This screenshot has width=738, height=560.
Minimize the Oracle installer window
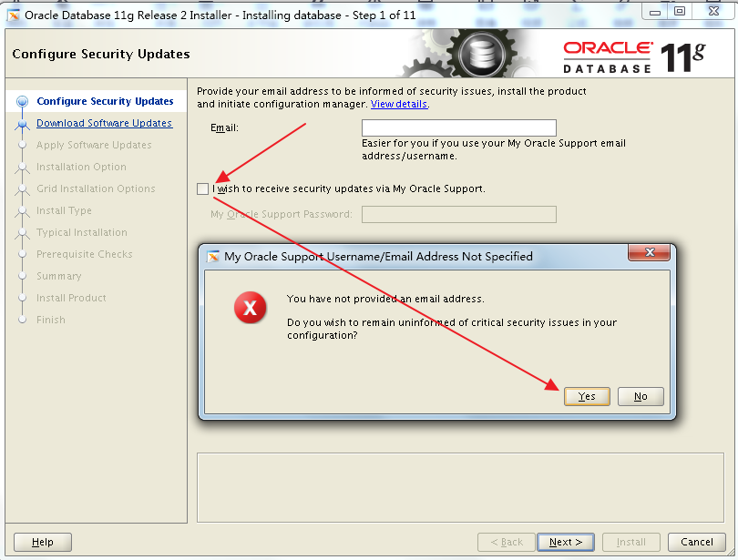click(655, 12)
